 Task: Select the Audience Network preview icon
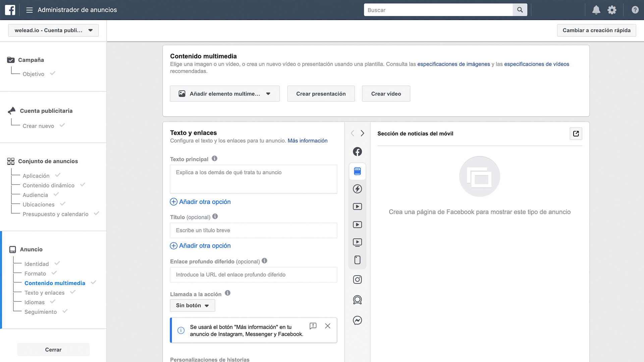point(358,300)
